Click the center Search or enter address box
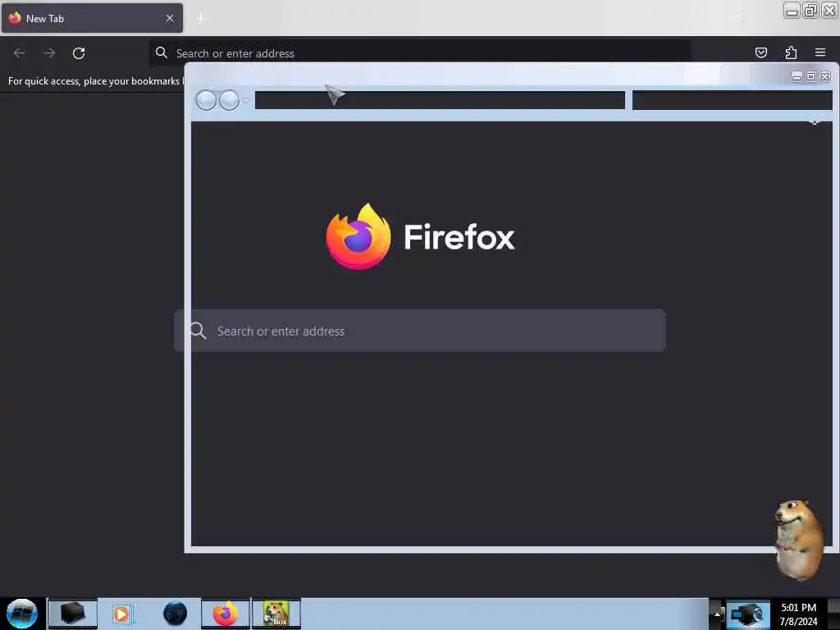 click(419, 331)
